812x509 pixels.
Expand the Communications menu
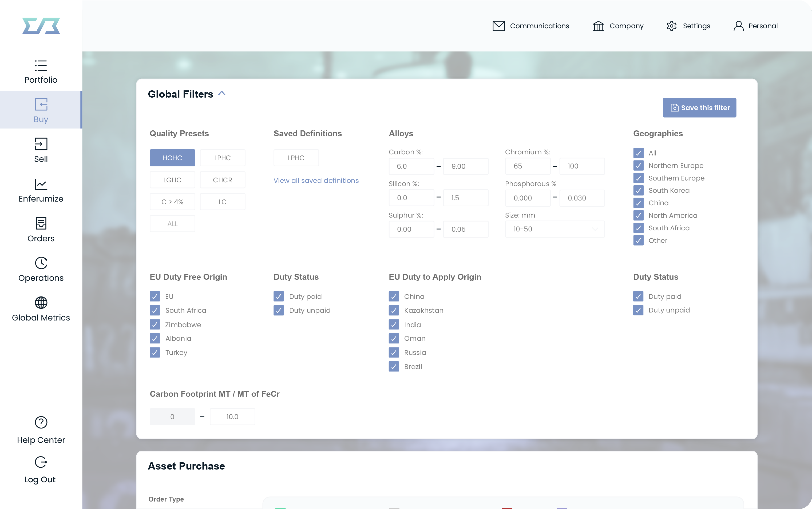point(531,26)
